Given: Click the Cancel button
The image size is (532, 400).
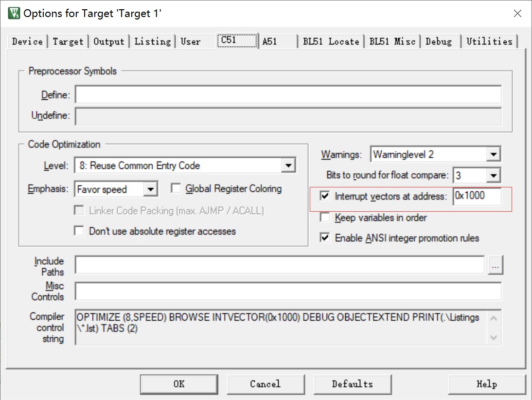Looking at the screenshot, I should [x=266, y=384].
